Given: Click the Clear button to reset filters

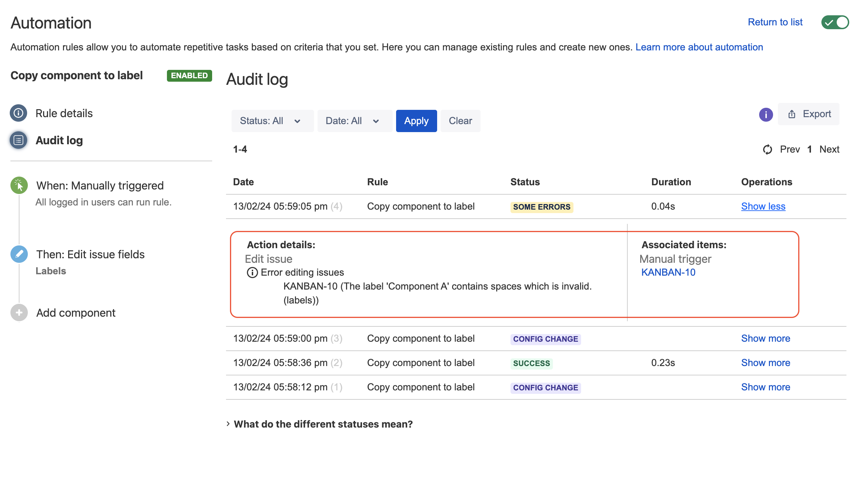Looking at the screenshot, I should coord(460,121).
